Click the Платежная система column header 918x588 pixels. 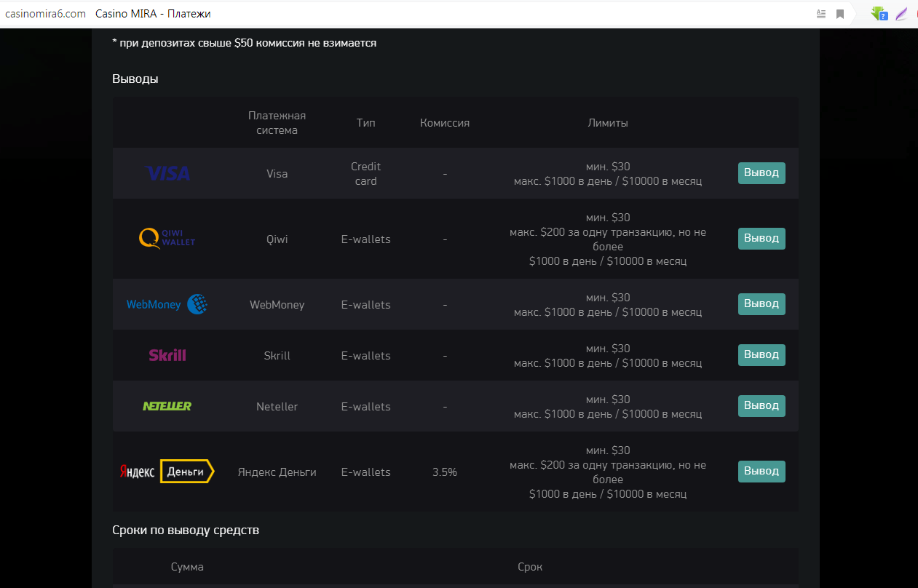tap(277, 123)
